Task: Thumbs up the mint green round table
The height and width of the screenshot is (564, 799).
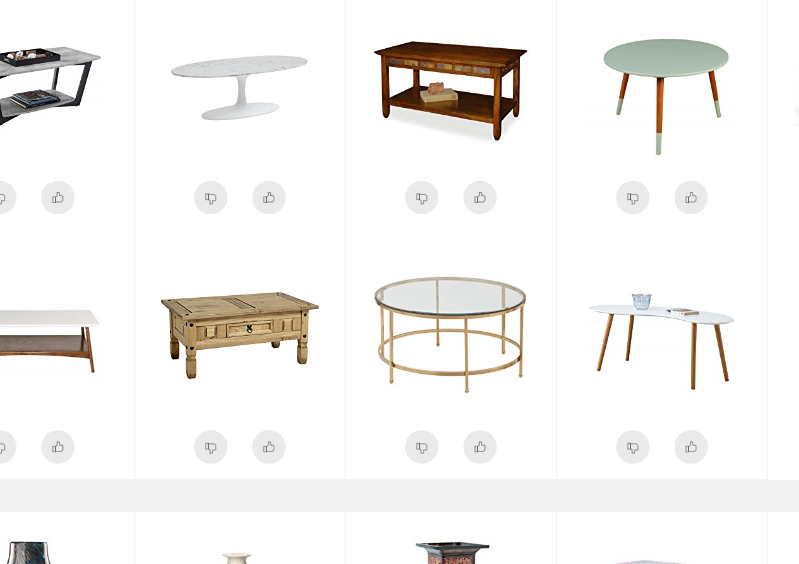Action: tap(691, 198)
